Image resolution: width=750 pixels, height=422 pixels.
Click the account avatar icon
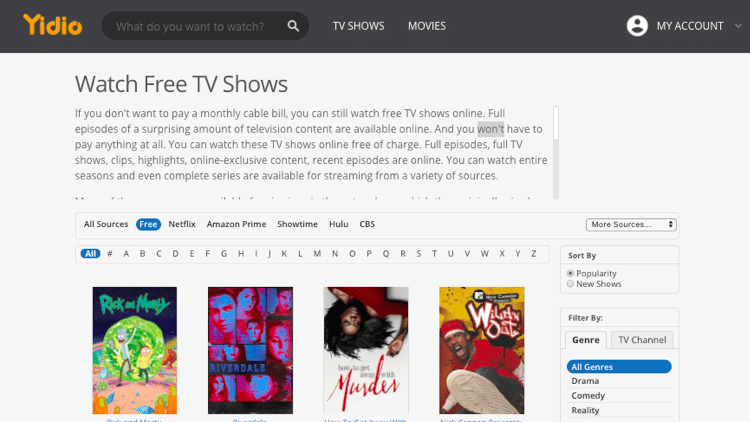637,26
